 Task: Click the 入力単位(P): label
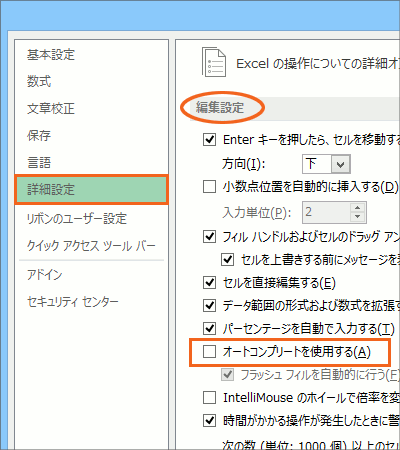[x=256, y=212]
